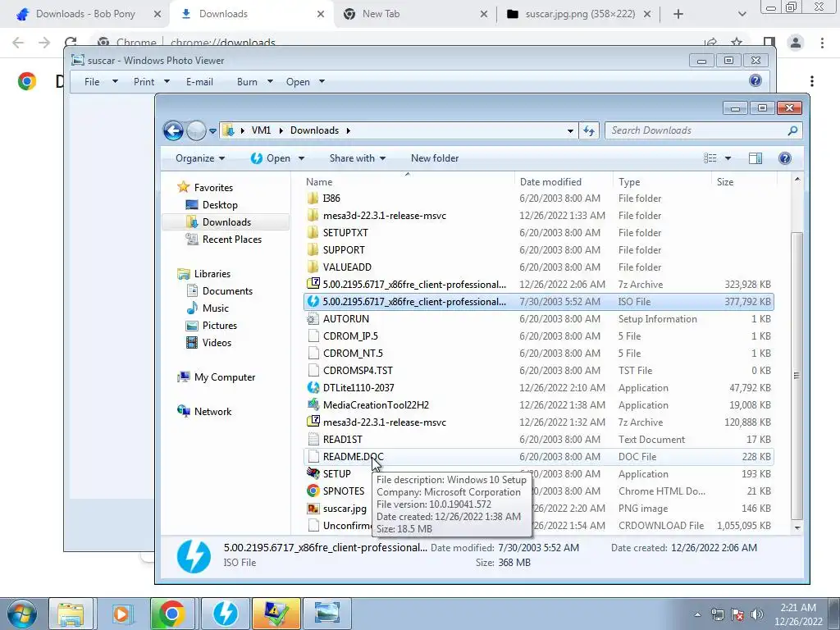The height and width of the screenshot is (630, 840).
Task: Sort by the Size column header
Action: pos(744,181)
